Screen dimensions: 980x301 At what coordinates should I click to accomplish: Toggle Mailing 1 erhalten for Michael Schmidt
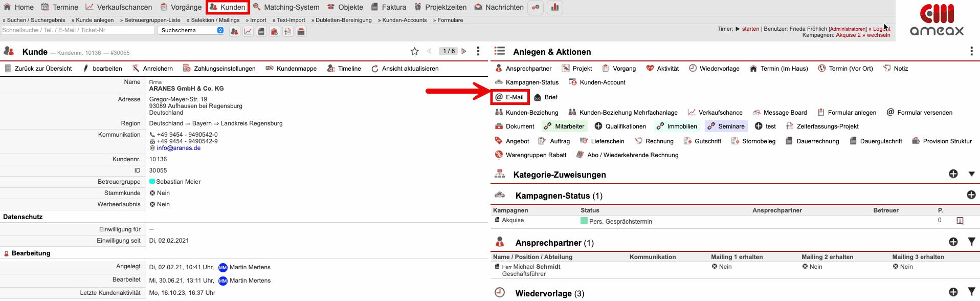coord(715,267)
